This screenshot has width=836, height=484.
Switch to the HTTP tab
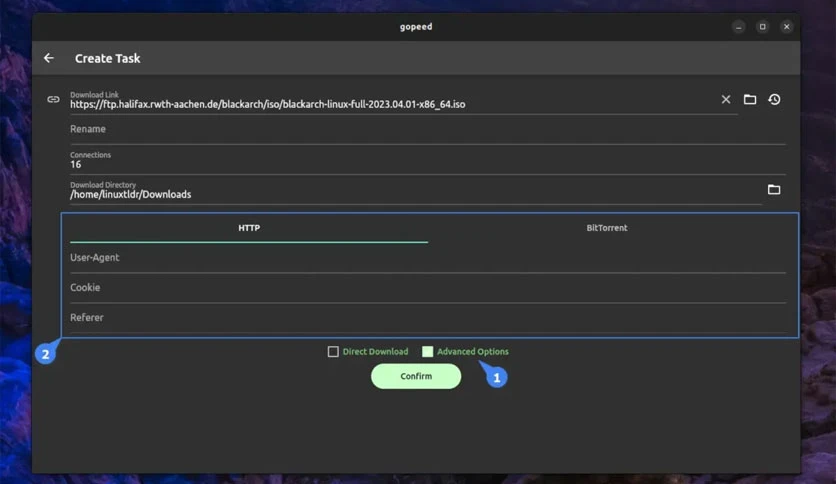[x=249, y=228]
